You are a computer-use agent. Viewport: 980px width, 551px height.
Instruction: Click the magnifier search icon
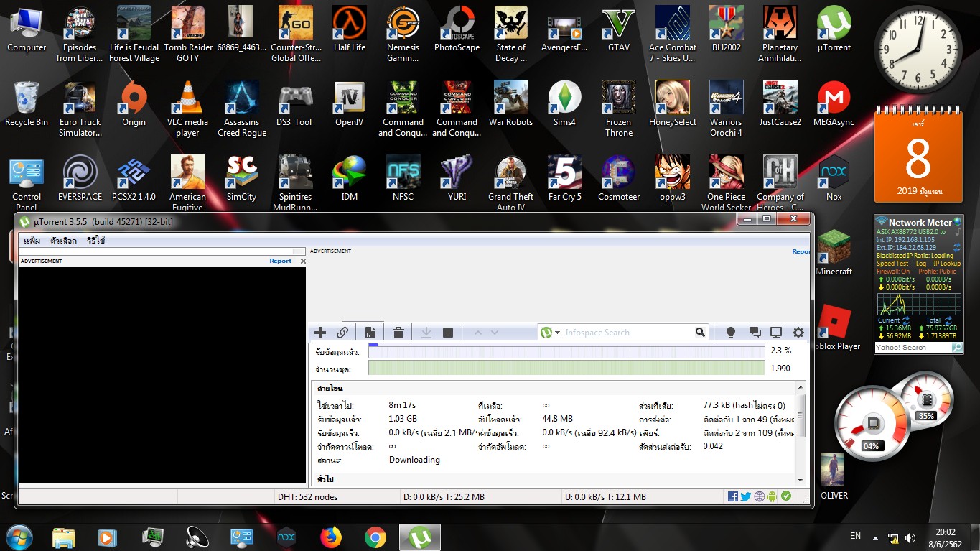pos(700,333)
